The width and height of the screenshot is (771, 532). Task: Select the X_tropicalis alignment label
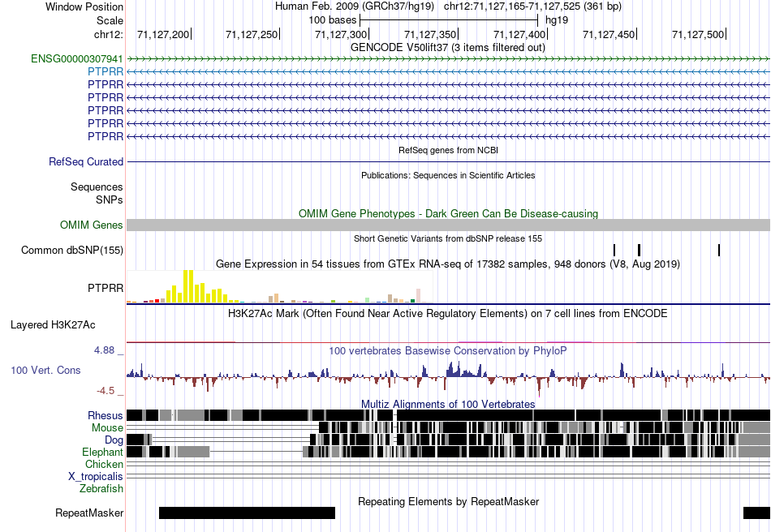96,477
